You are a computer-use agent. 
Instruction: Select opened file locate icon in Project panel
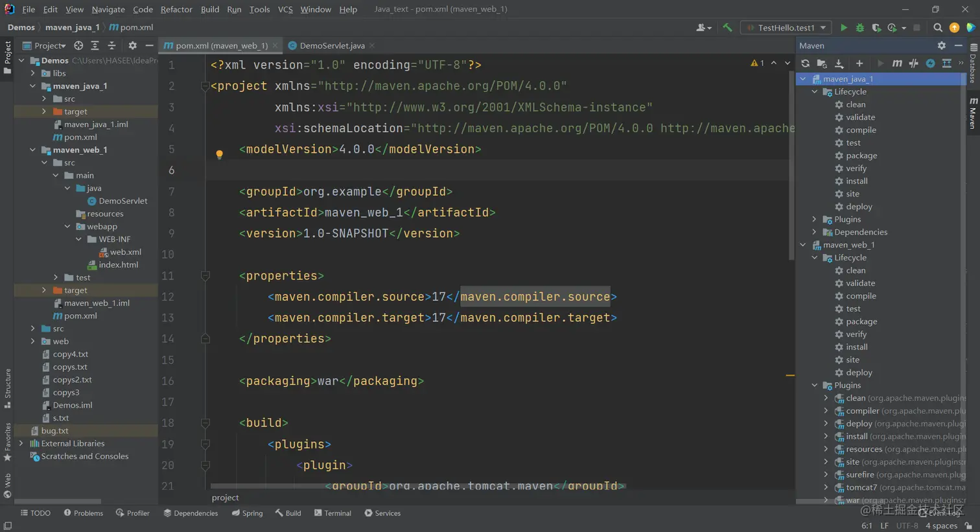point(78,46)
